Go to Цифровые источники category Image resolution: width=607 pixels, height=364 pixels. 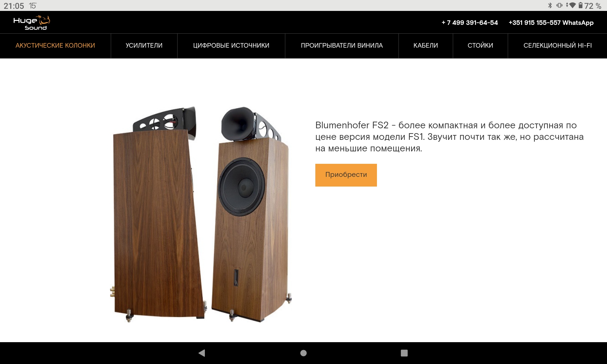point(231,45)
